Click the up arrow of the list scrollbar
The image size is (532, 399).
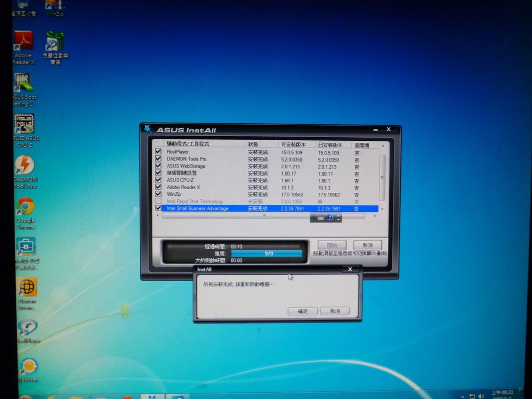click(383, 145)
